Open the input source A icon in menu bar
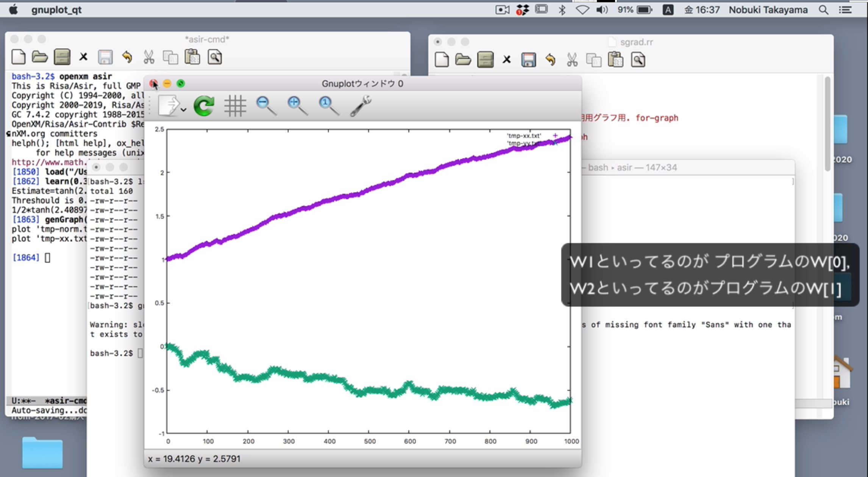The height and width of the screenshot is (477, 868). tap(668, 10)
